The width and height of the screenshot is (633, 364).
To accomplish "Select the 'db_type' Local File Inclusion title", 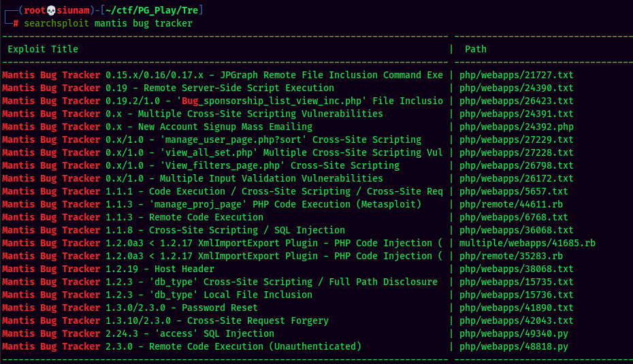I will coord(157,295).
